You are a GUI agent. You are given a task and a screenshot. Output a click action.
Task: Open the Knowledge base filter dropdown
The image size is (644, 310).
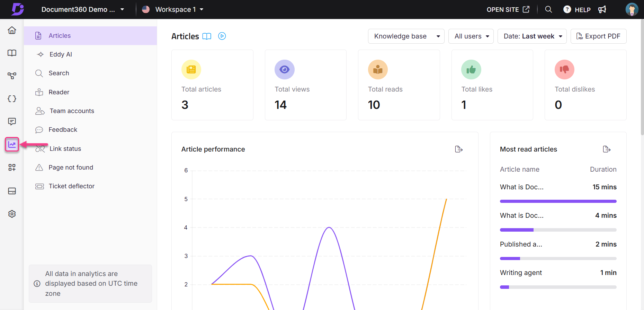click(x=406, y=36)
